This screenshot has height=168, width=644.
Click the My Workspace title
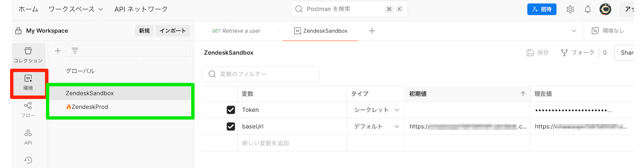(47, 31)
